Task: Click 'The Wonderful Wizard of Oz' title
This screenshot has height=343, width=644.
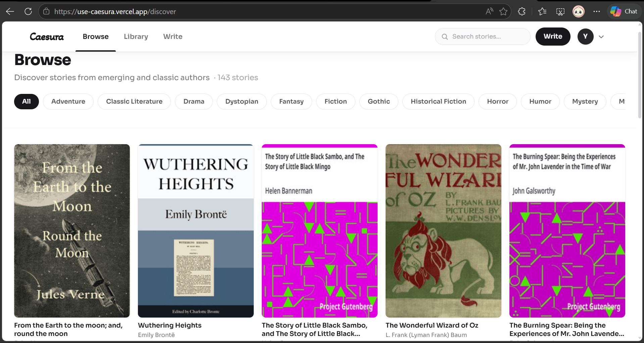Action: pyautogui.click(x=432, y=325)
